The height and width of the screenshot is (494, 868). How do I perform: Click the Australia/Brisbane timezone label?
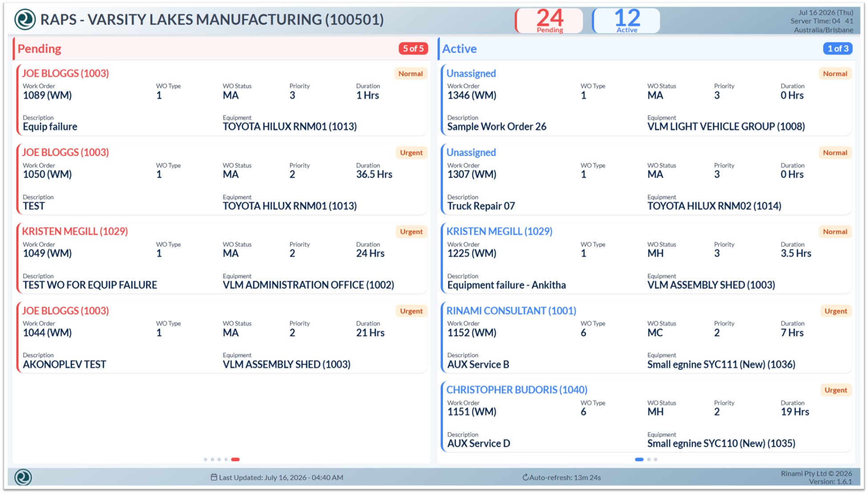click(823, 30)
